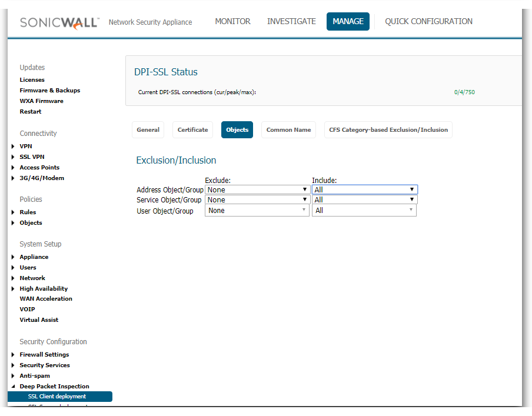Open WAN Acceleration page
This screenshot has height=416, width=532.
pyautogui.click(x=46, y=298)
